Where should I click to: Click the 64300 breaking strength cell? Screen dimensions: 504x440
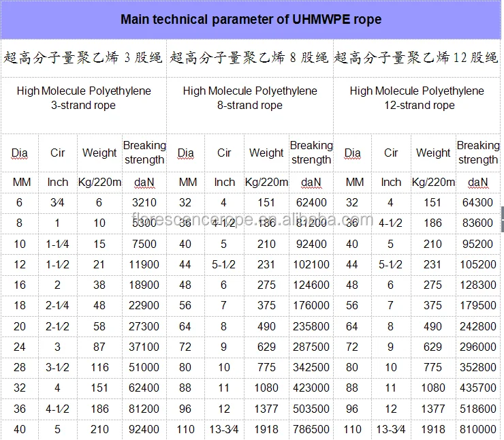pos(477,202)
